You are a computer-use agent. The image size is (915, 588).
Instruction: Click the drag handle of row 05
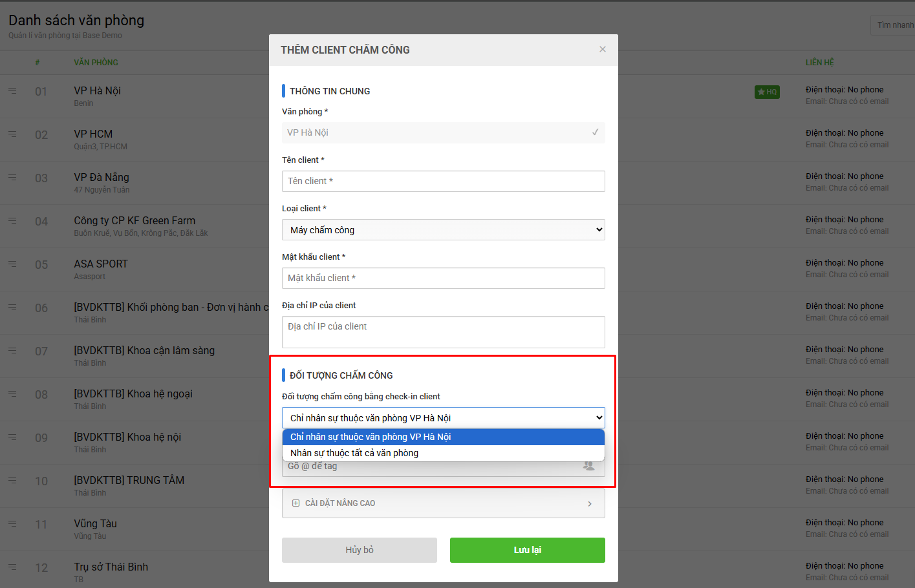(12, 264)
